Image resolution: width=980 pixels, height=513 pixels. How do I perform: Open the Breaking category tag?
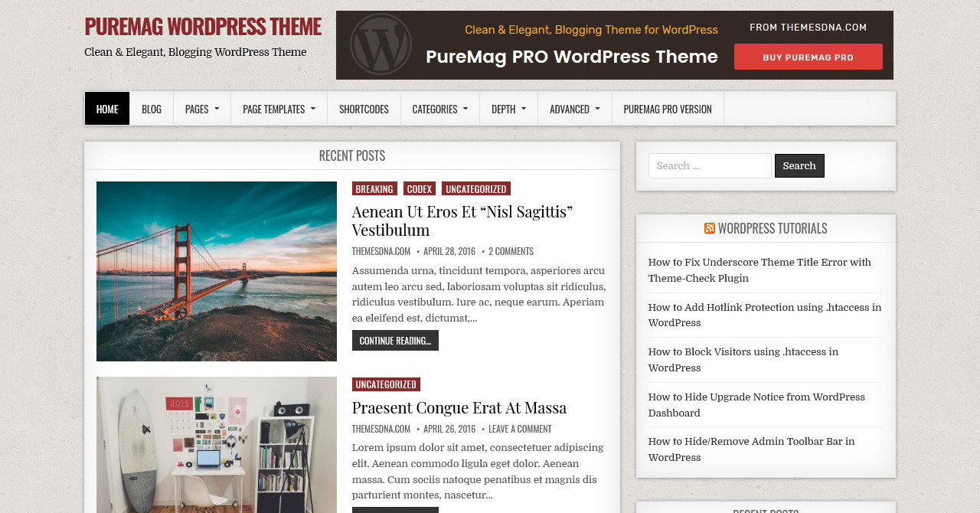coord(374,188)
